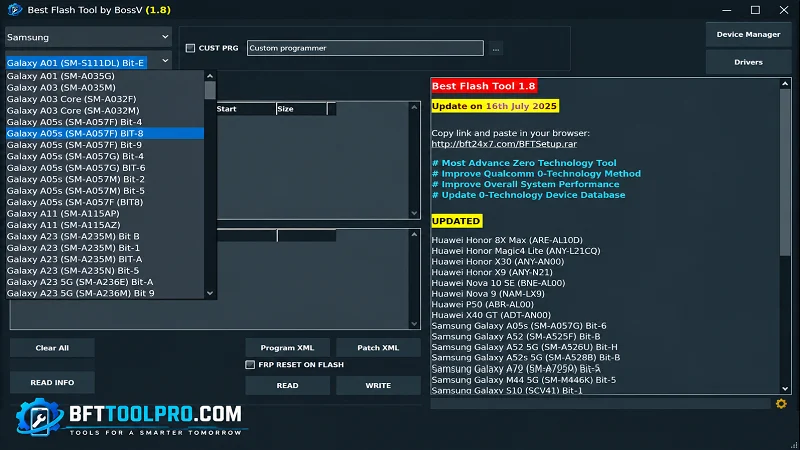Click 'Huawei Nova 9 (NAM-LX9)' text
This screenshot has width=800, height=450.
488,293
